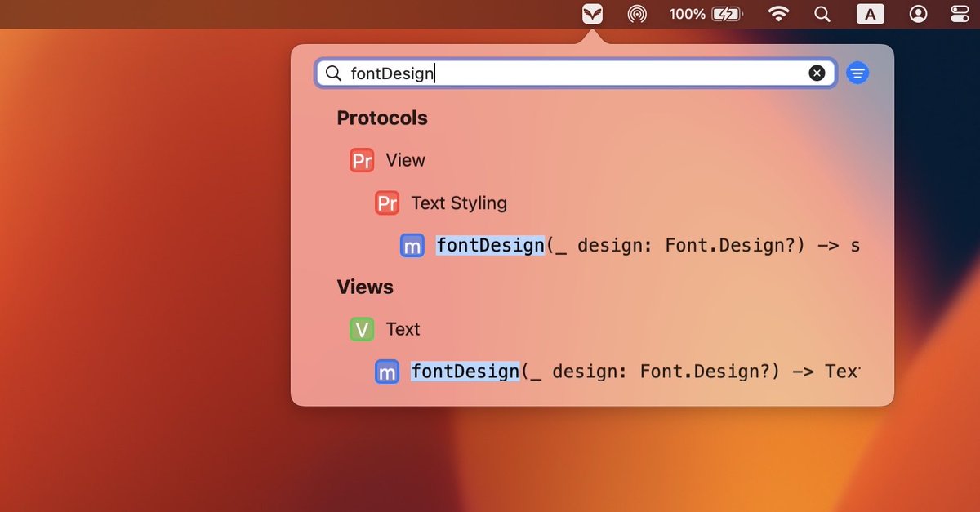Screen dimensions: 980x512
Task: Click the m icon of the fontDesign method under Text
Action: 387,372
